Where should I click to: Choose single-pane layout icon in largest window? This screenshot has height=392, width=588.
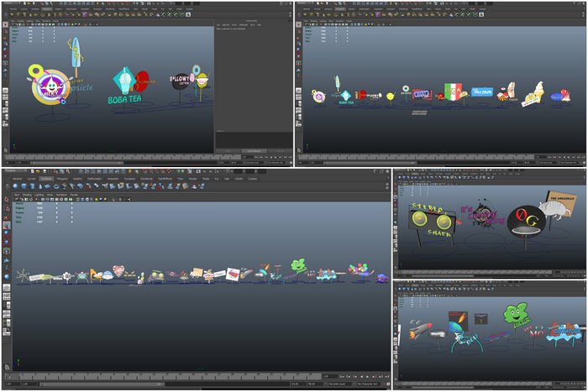(7, 288)
